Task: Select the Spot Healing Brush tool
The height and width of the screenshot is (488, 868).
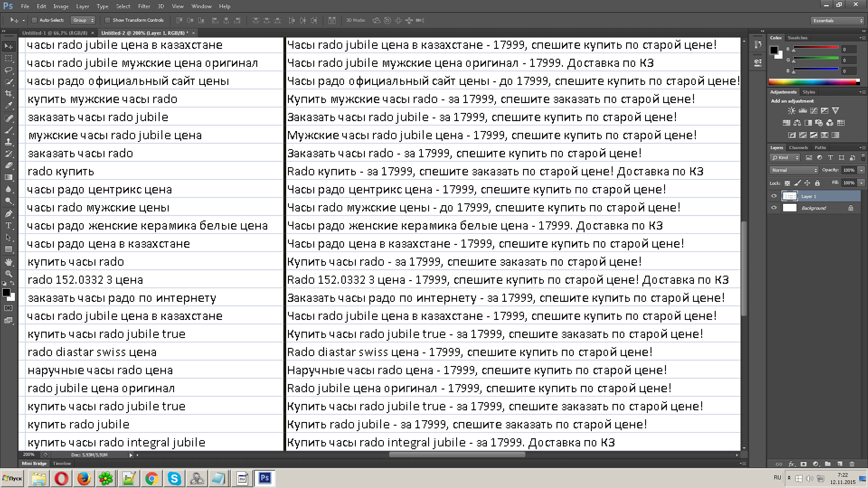Action: (x=9, y=118)
